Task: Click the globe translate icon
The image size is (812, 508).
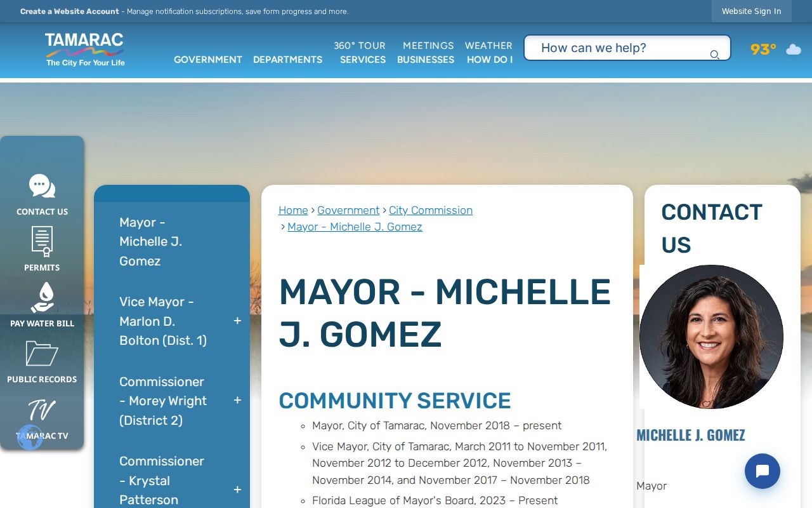Action: (x=30, y=438)
